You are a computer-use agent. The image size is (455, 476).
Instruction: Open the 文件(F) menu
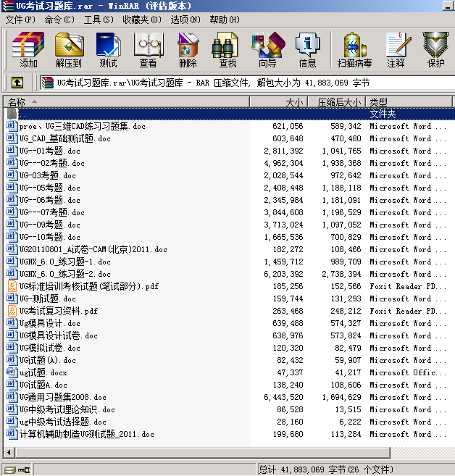tap(20, 20)
